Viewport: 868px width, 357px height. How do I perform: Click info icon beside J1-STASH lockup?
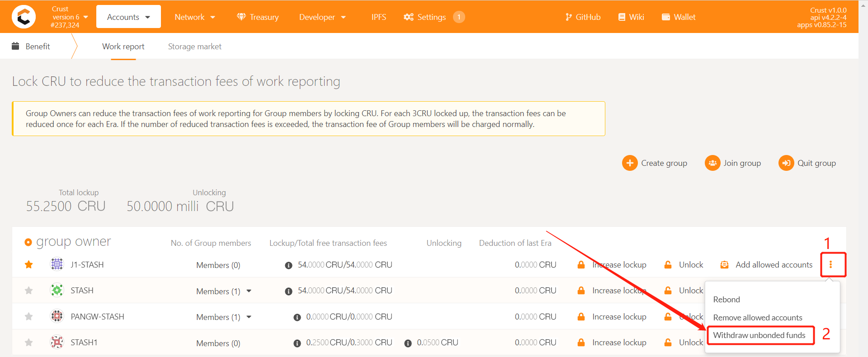[288, 265]
